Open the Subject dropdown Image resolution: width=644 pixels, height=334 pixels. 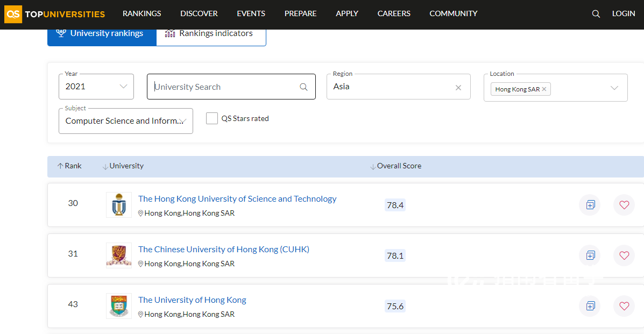pyautogui.click(x=126, y=121)
